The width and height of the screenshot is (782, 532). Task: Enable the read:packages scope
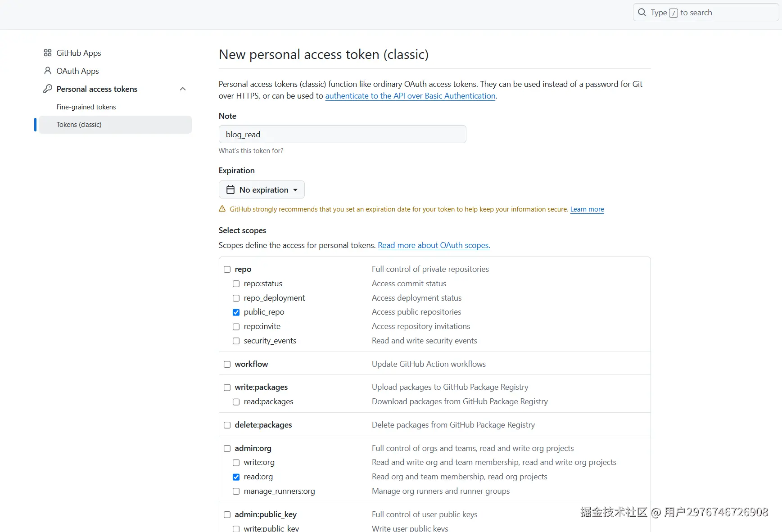236,401
